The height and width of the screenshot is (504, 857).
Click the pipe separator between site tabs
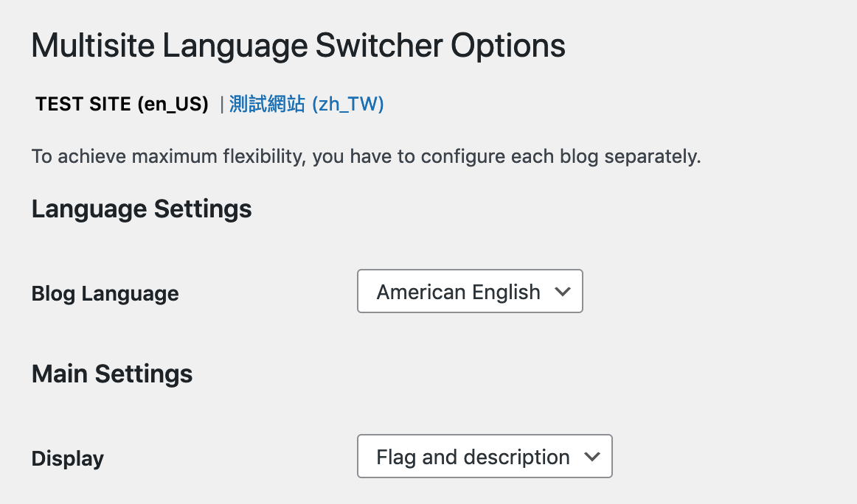(221, 105)
